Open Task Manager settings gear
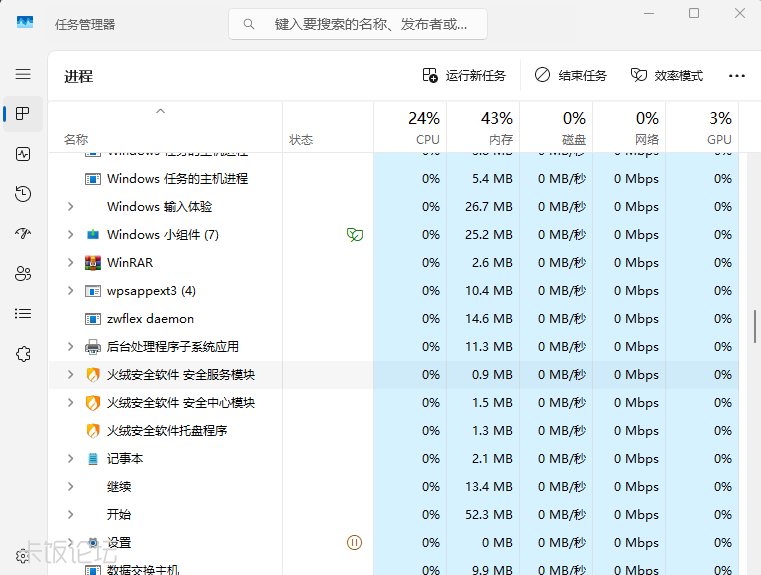 22,556
